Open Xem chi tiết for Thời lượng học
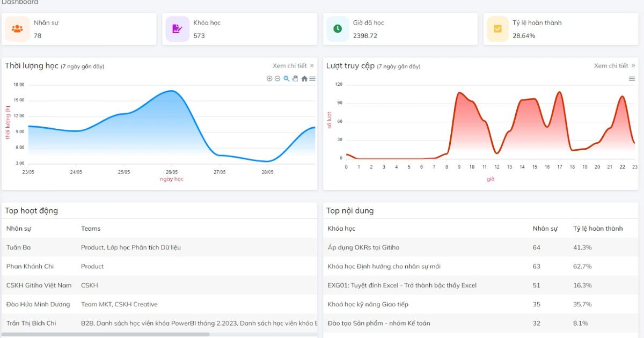644x338 pixels. [x=293, y=66]
